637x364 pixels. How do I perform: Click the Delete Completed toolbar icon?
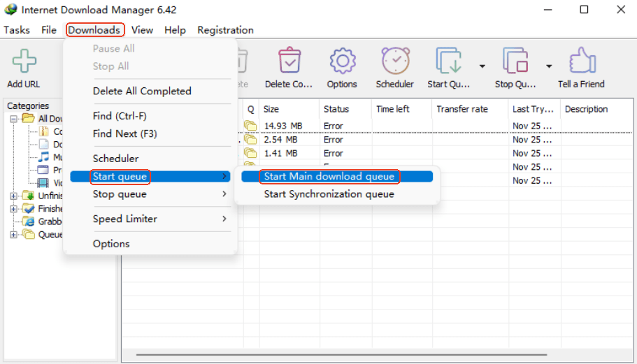click(289, 61)
